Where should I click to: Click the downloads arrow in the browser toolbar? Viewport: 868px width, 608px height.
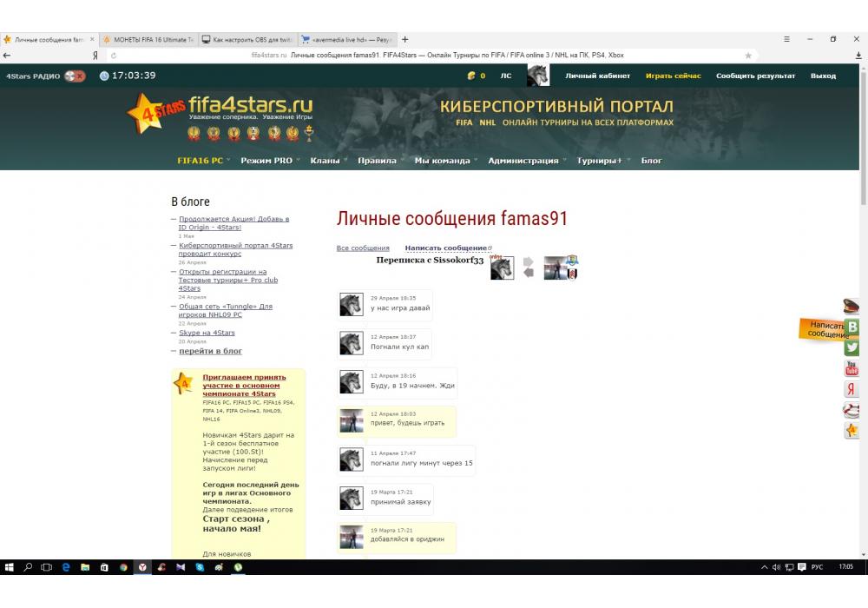coord(858,55)
